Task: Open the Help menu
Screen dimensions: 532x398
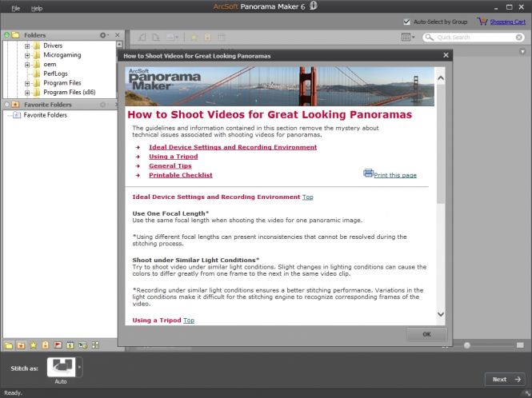Action: click(x=37, y=9)
